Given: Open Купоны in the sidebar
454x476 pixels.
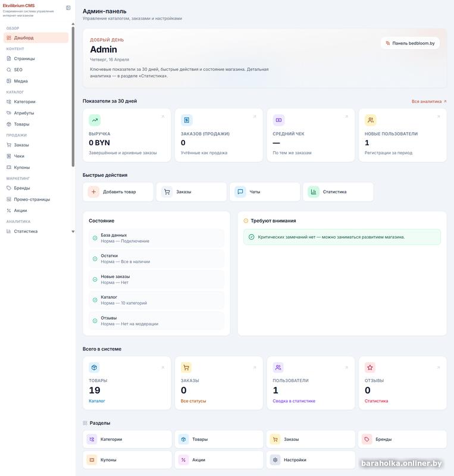Looking at the screenshot, I should point(36,167).
